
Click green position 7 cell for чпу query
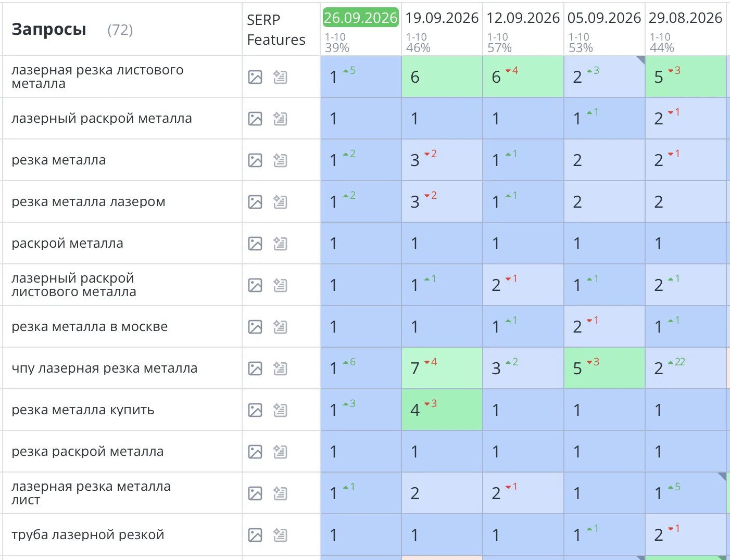coord(442,368)
